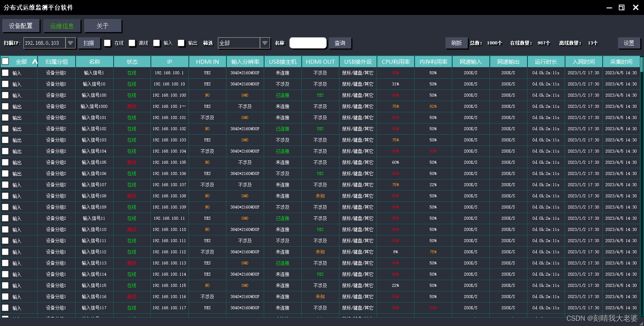The image size is (644, 326).
Task: Click the 离线 status of 输入信号110
Action: click(132, 229)
